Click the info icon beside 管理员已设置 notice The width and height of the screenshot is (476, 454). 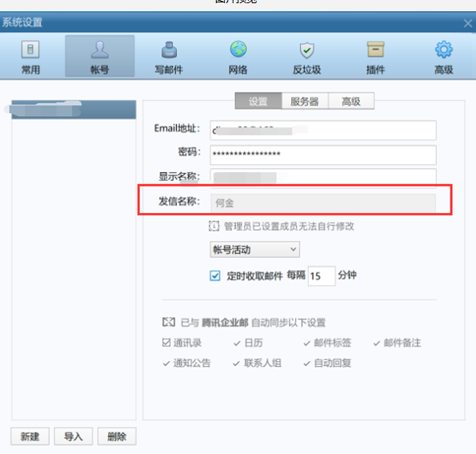[214, 226]
